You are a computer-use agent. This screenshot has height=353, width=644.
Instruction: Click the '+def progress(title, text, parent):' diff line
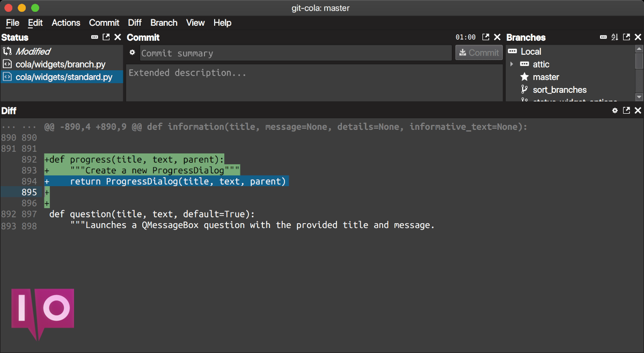[134, 159]
